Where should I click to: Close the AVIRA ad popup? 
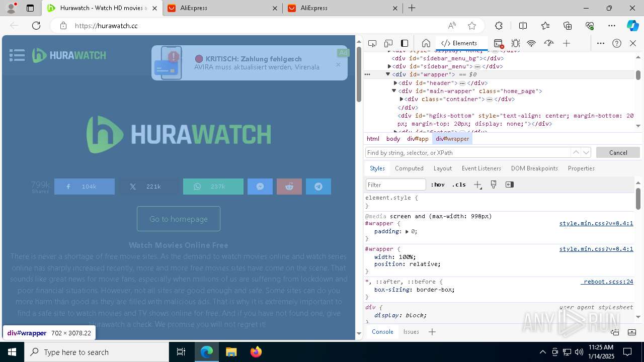(338, 64)
